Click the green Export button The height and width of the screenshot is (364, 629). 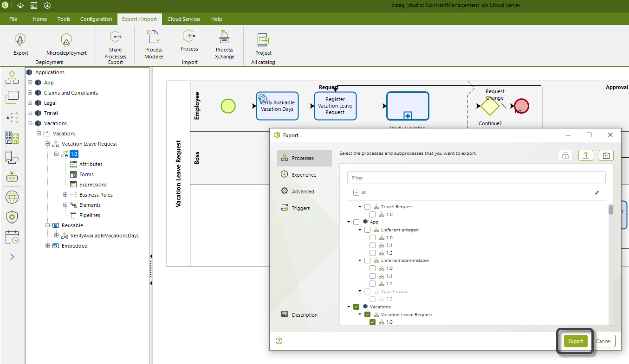tap(576, 341)
